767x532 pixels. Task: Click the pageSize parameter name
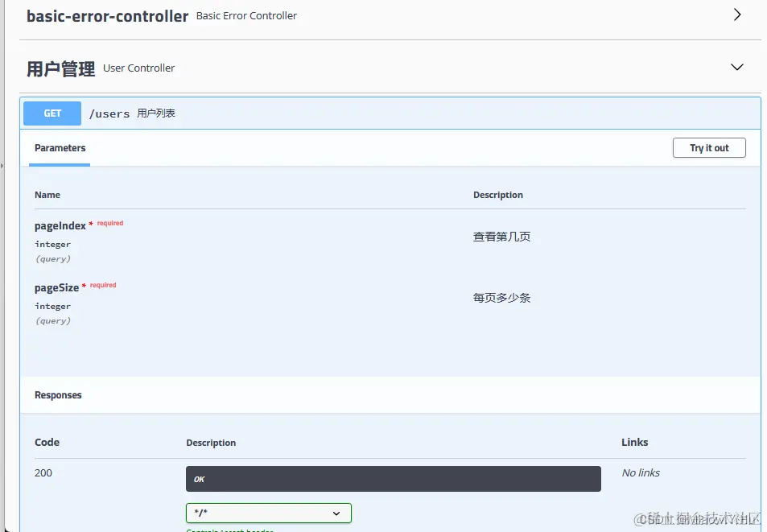point(57,287)
